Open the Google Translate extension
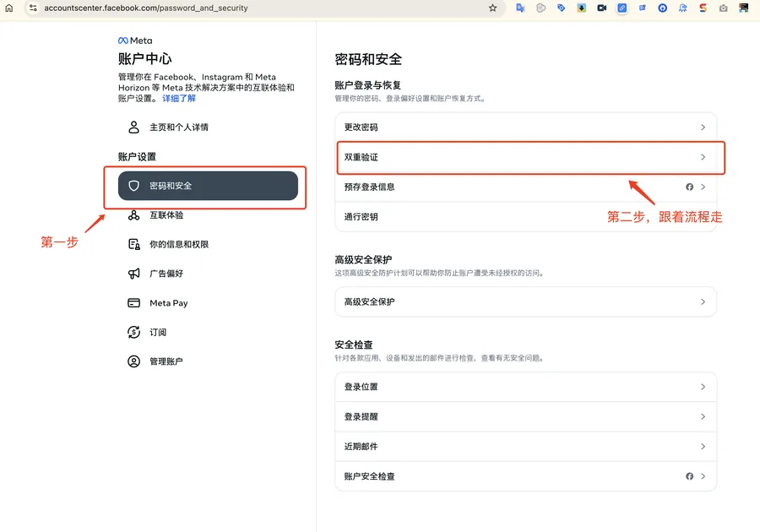 (x=520, y=8)
